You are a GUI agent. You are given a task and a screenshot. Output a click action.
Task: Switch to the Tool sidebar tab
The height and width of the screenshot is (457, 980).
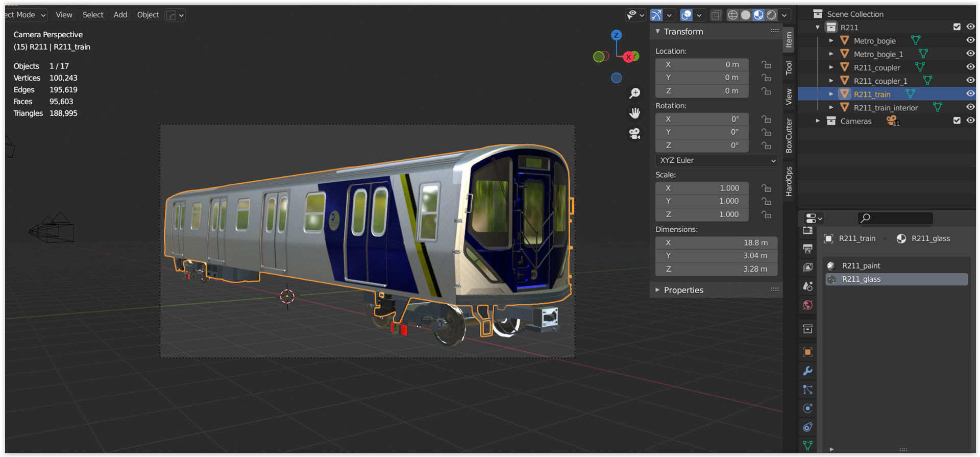pos(789,67)
